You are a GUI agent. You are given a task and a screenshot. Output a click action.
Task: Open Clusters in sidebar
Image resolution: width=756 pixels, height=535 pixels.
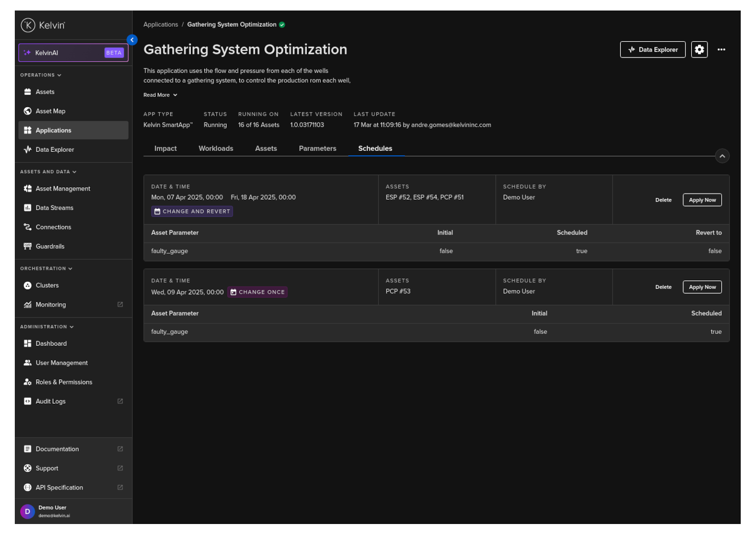(x=47, y=286)
